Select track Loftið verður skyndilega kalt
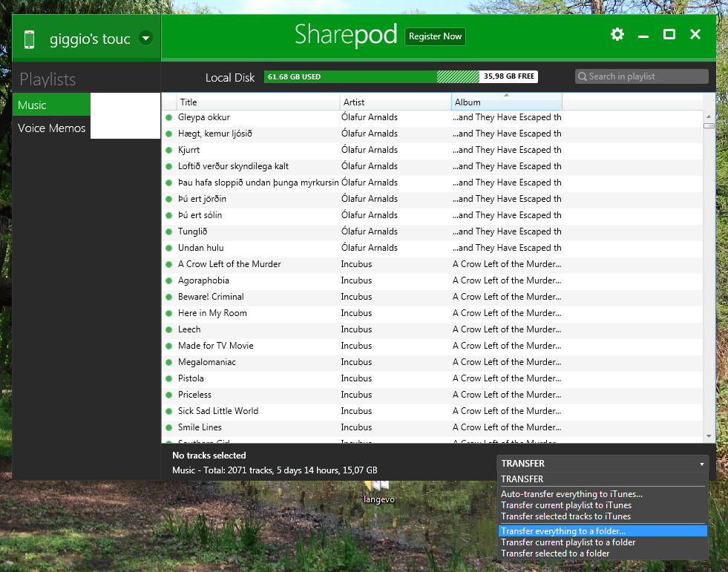 [233, 166]
